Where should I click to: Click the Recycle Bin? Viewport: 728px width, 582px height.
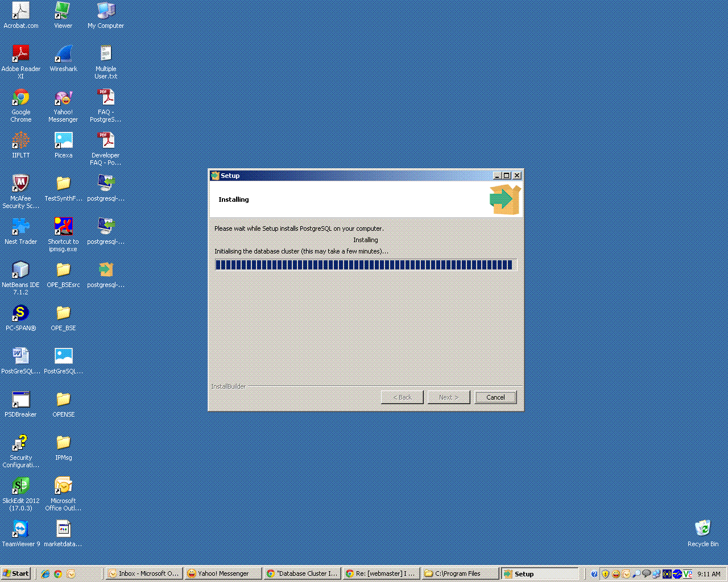tap(703, 529)
